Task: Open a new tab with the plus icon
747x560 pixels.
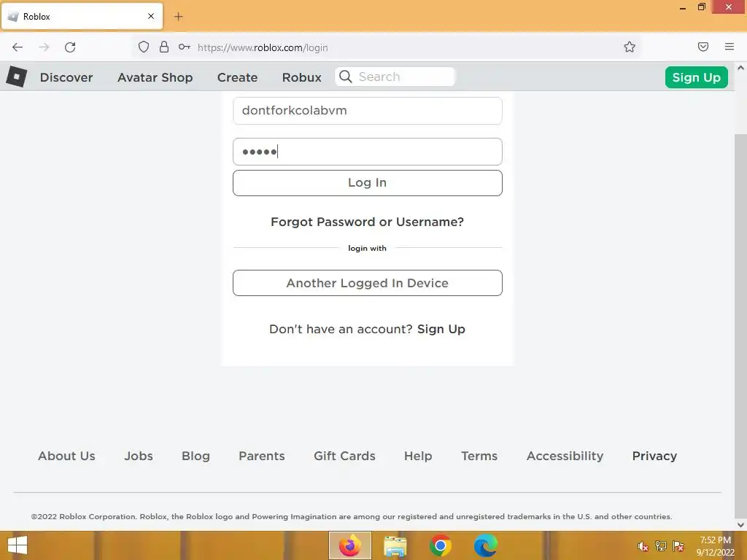Action: (178, 17)
